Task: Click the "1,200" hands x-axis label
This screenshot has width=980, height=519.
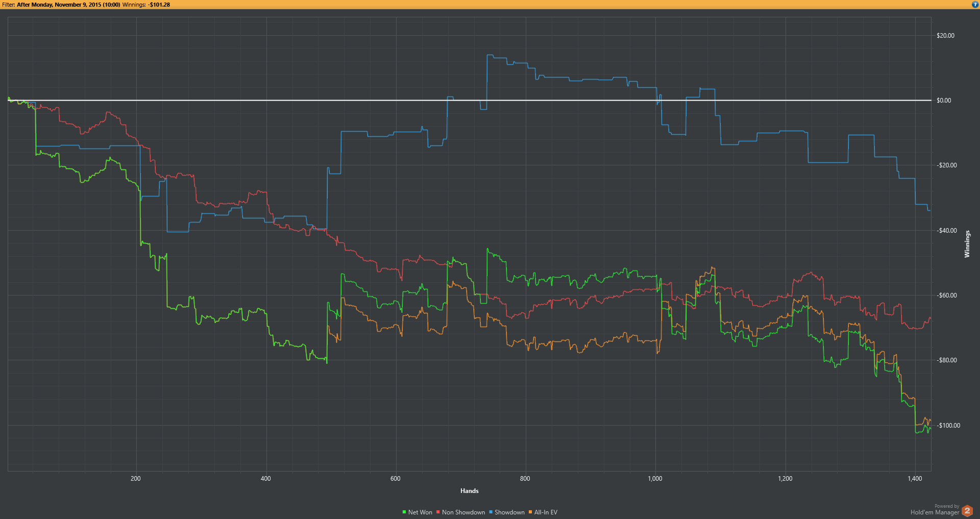Action: coord(786,479)
